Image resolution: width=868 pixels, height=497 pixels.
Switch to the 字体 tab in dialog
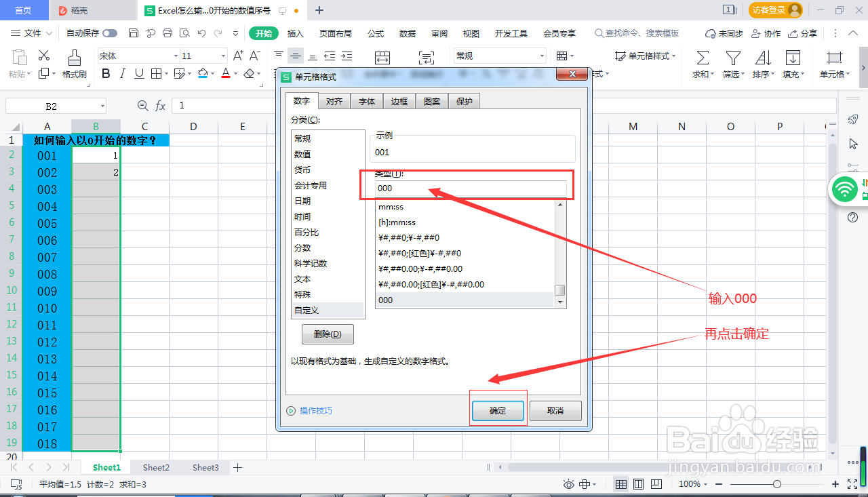pyautogui.click(x=366, y=100)
